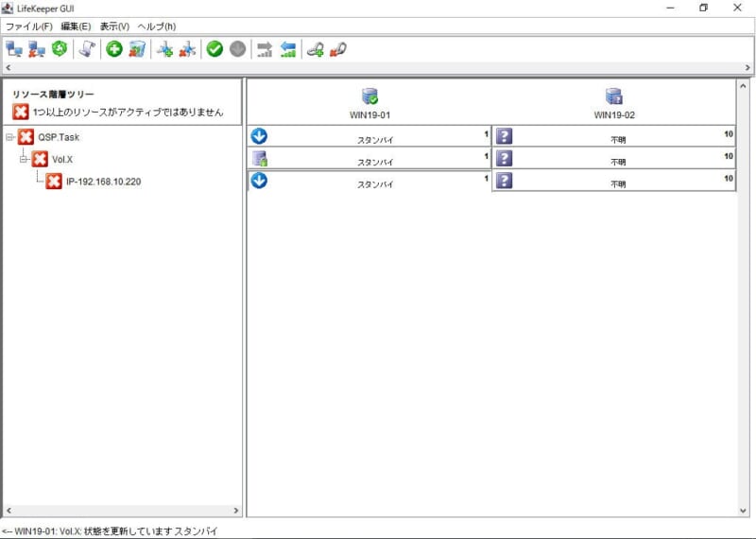The image size is (756, 539).
Task: Click the Add Dependency icon in toolbar
Action: coord(165,49)
